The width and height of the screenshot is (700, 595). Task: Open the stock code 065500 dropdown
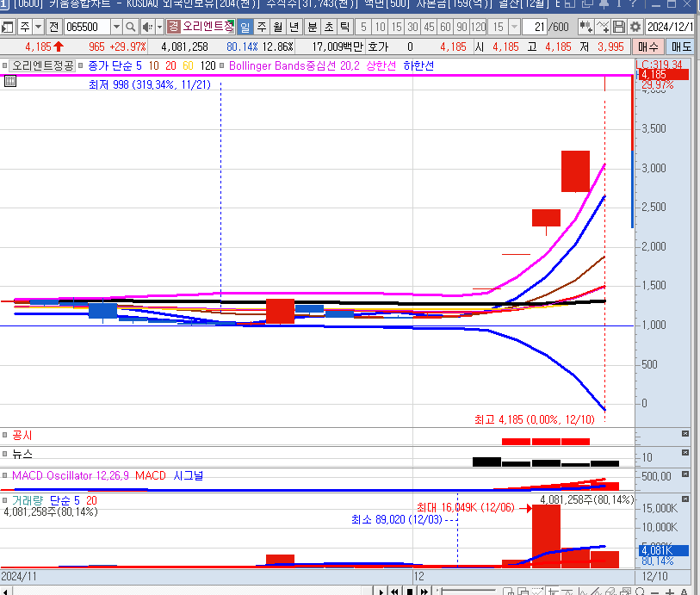pos(116,27)
